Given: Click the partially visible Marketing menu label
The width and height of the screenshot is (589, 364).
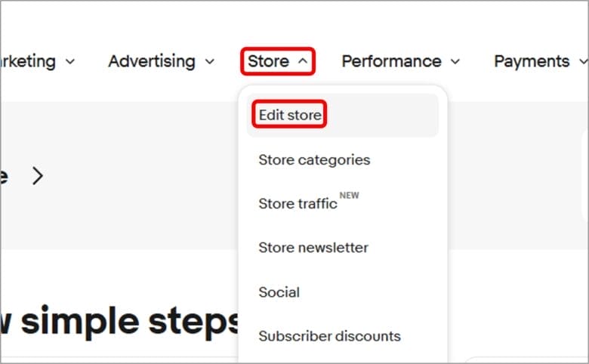Looking at the screenshot, I should [x=28, y=61].
